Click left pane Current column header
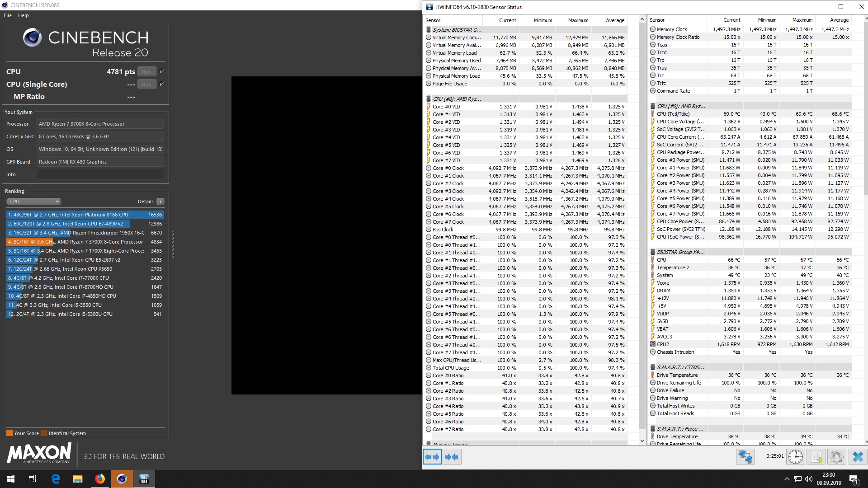Viewport: 868px width, 488px height. click(501, 20)
